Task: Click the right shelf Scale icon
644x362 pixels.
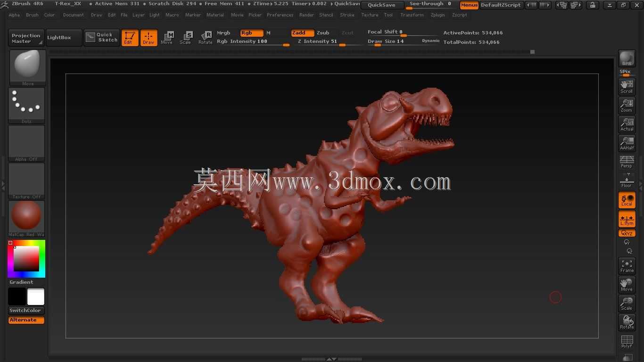Action: coord(627,304)
